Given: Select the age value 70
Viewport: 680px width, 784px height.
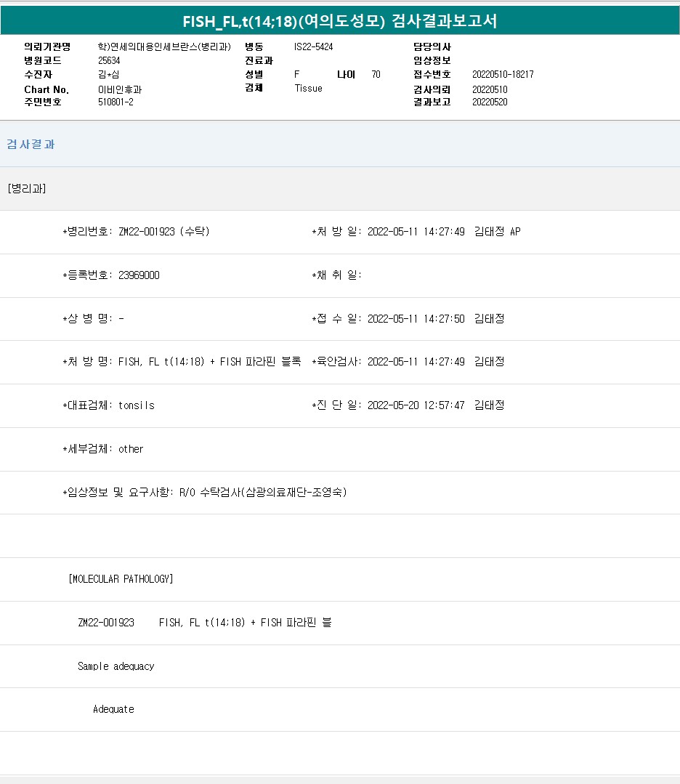Looking at the screenshot, I should pyautogui.click(x=376, y=75).
